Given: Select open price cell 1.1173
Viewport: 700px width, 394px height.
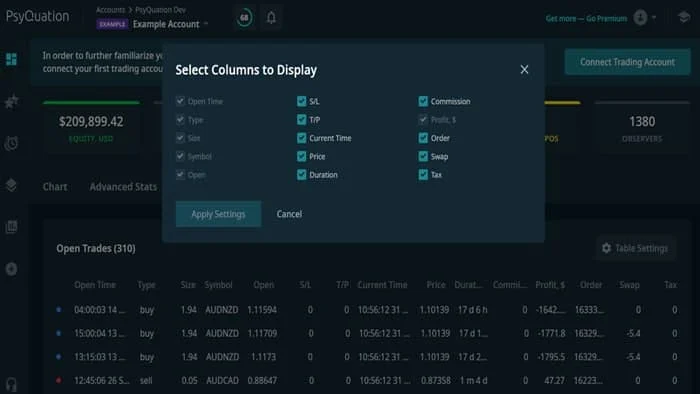Looking at the screenshot, I should pyautogui.click(x=263, y=357).
